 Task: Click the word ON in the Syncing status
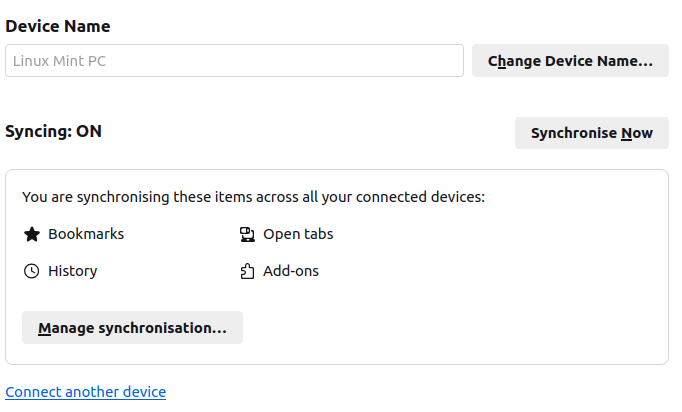(89, 131)
